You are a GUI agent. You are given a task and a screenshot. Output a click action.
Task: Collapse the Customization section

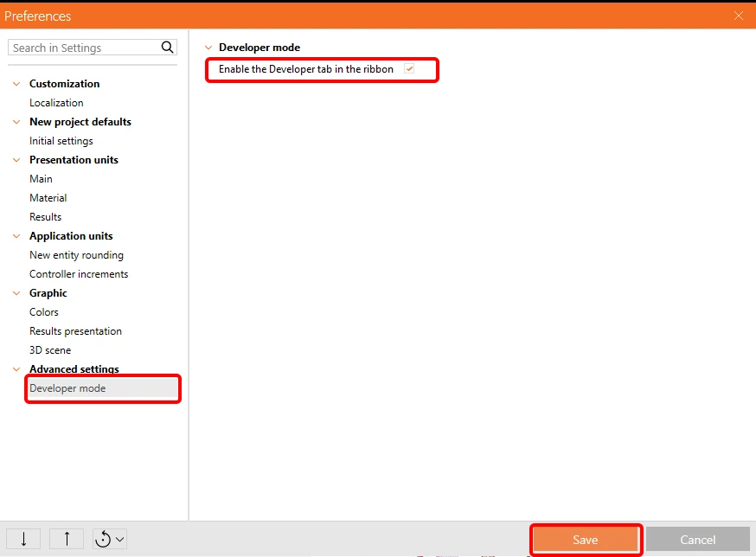click(x=16, y=84)
